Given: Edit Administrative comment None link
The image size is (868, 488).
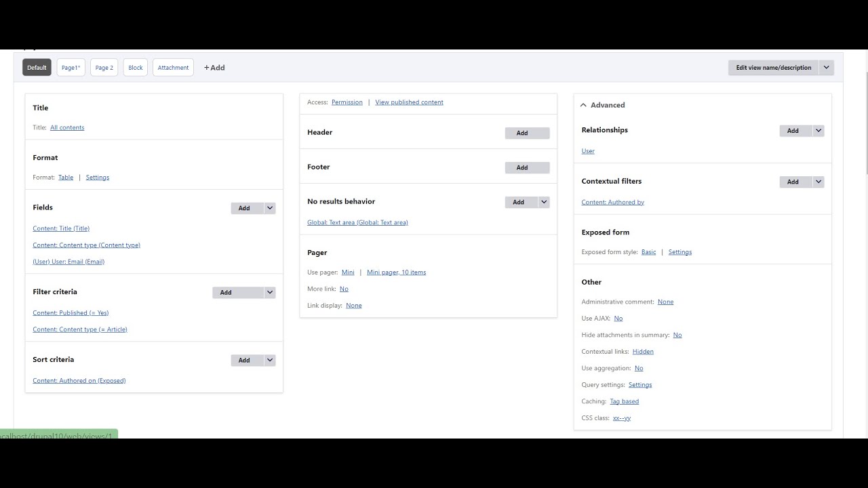Looking at the screenshot, I should click(665, 302).
